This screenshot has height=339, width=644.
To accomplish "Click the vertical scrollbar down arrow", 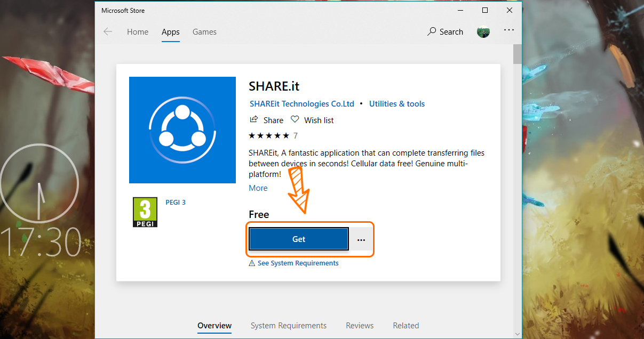I will [517, 334].
